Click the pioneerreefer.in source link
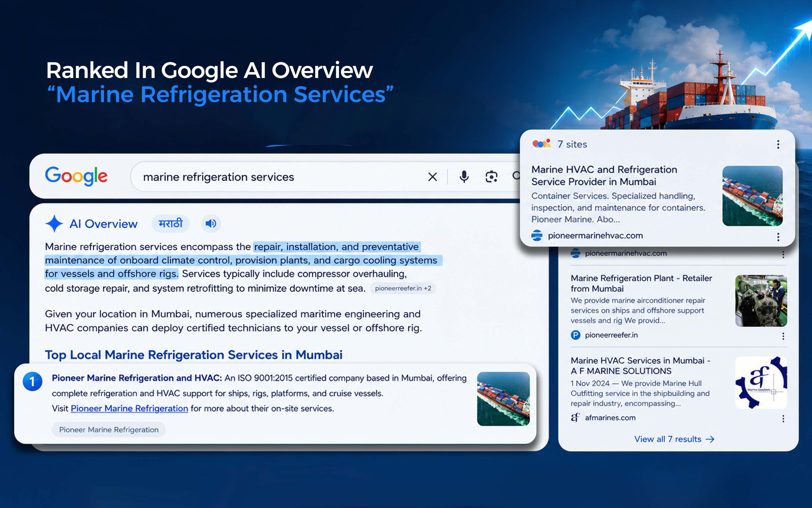The height and width of the screenshot is (508, 812). [x=611, y=335]
